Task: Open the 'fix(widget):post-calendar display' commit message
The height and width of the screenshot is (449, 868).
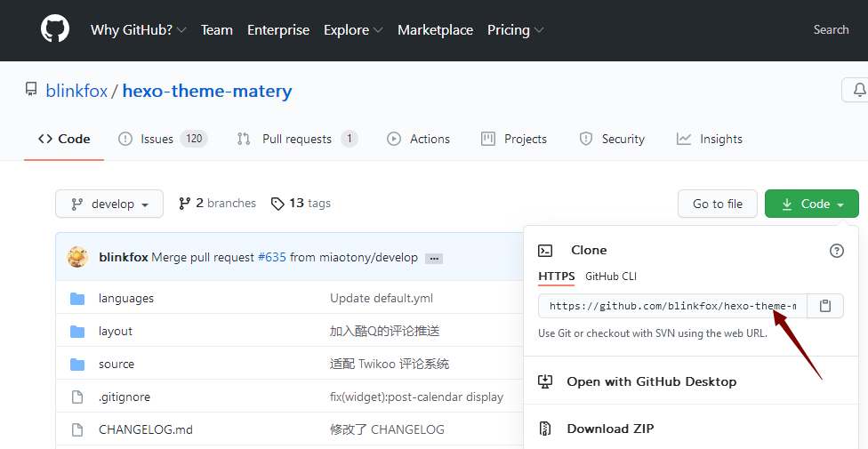Action: point(417,397)
